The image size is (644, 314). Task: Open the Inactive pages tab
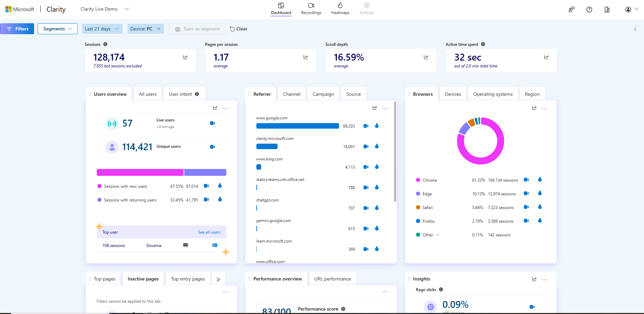143,278
